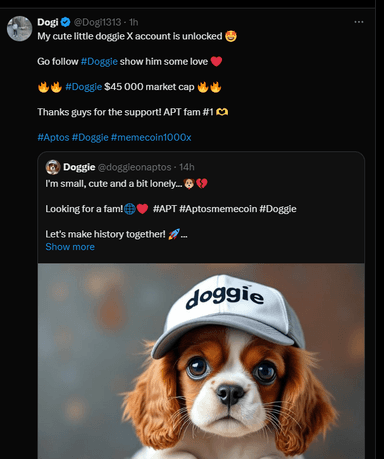The image size is (384, 459).
Task: Expand the quoted tweet with Show more
Action: coord(70,247)
